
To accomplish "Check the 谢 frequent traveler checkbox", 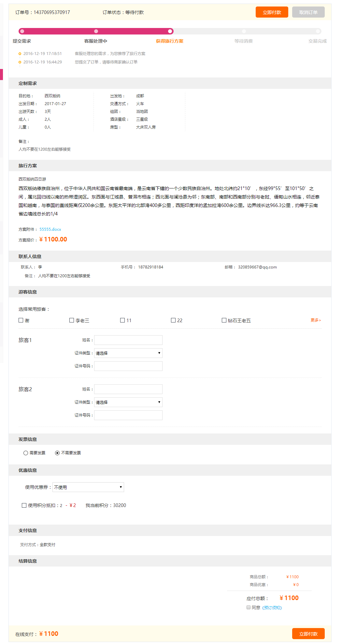I will pos(21,320).
